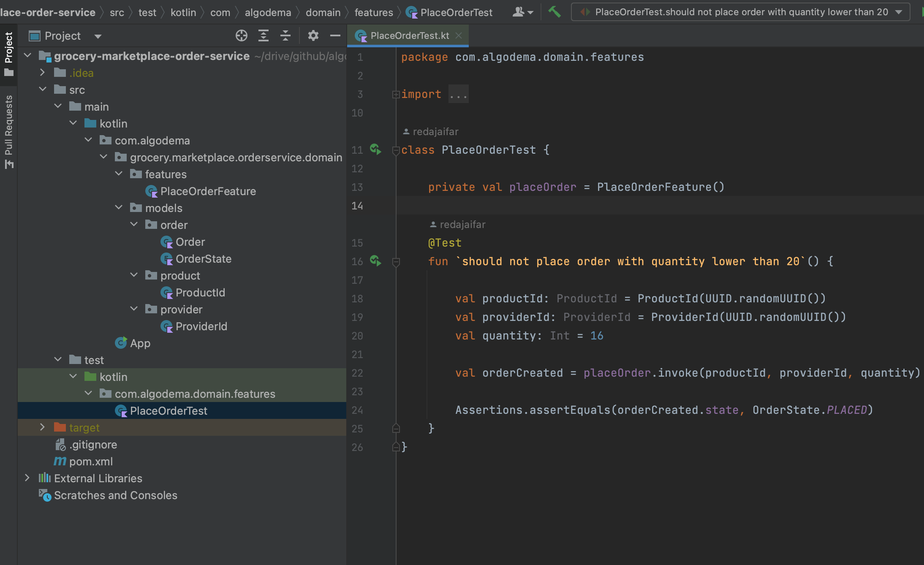Click PlaceOrderFeature() constructor call in code
Image resolution: width=924 pixels, height=565 pixels.
pos(660,187)
